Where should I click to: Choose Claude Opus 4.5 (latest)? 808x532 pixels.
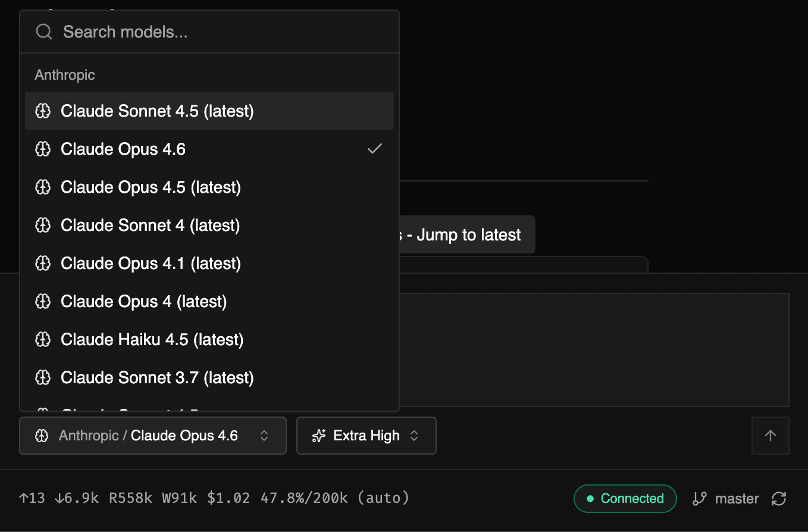[x=151, y=187]
